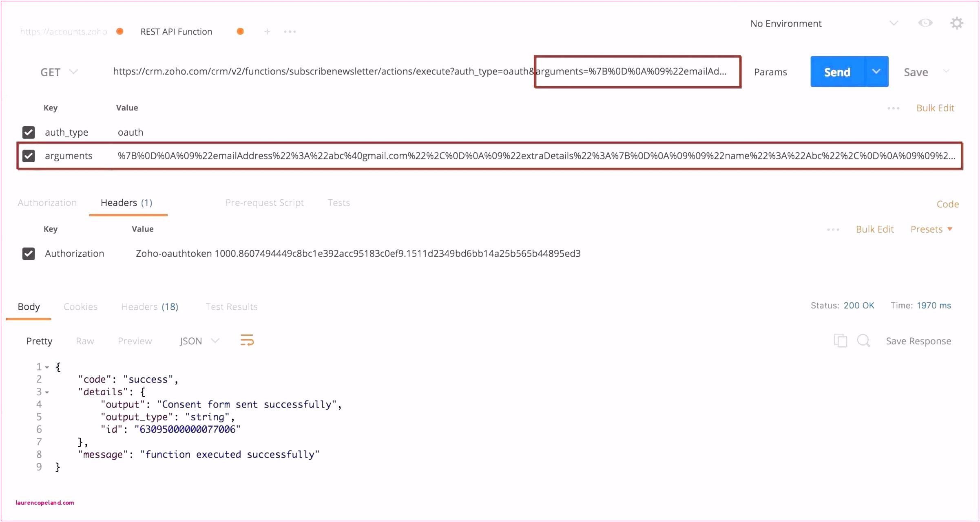Select JSON response format dropdown
980x522 pixels.
click(198, 341)
